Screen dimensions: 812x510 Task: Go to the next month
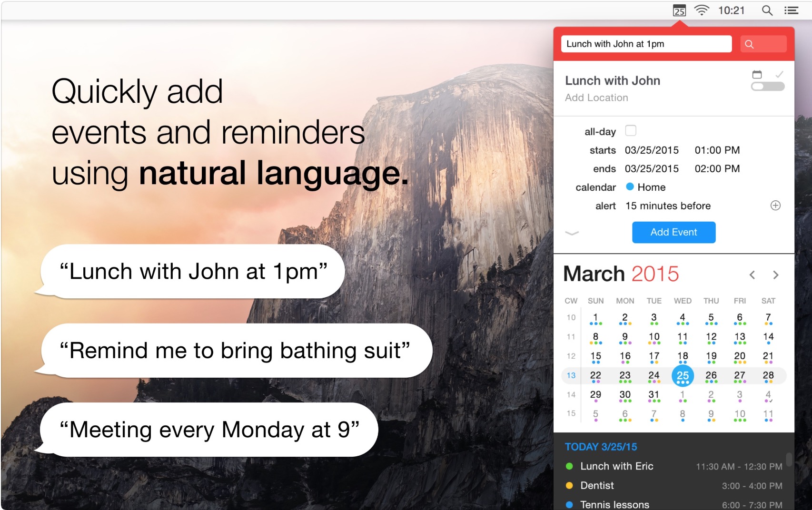click(776, 275)
